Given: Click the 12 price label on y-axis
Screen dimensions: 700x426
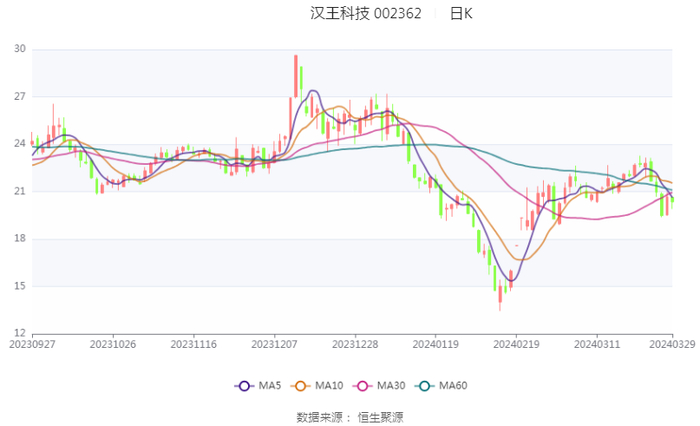Looking at the screenshot, I should (x=20, y=333).
